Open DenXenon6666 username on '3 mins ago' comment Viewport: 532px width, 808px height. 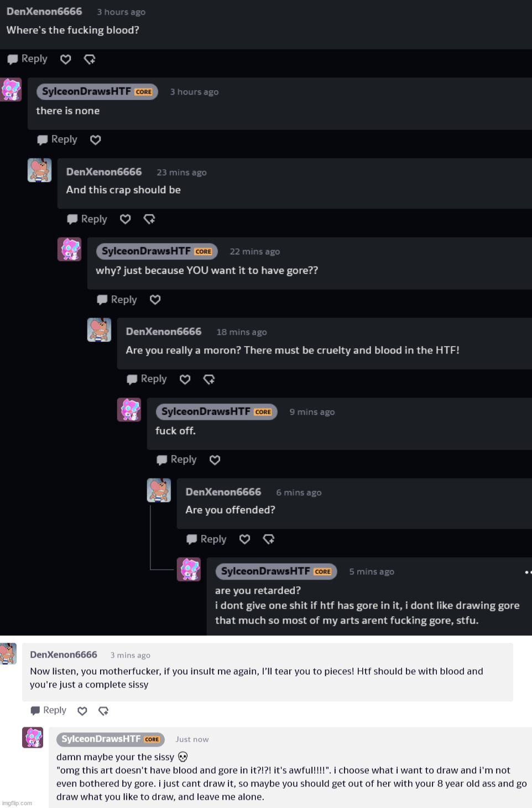pos(64,655)
